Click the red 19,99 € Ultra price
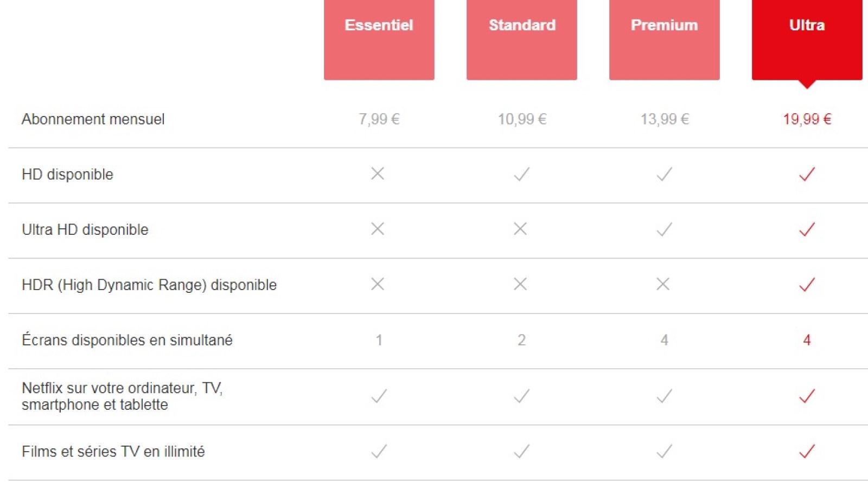 [x=807, y=119]
